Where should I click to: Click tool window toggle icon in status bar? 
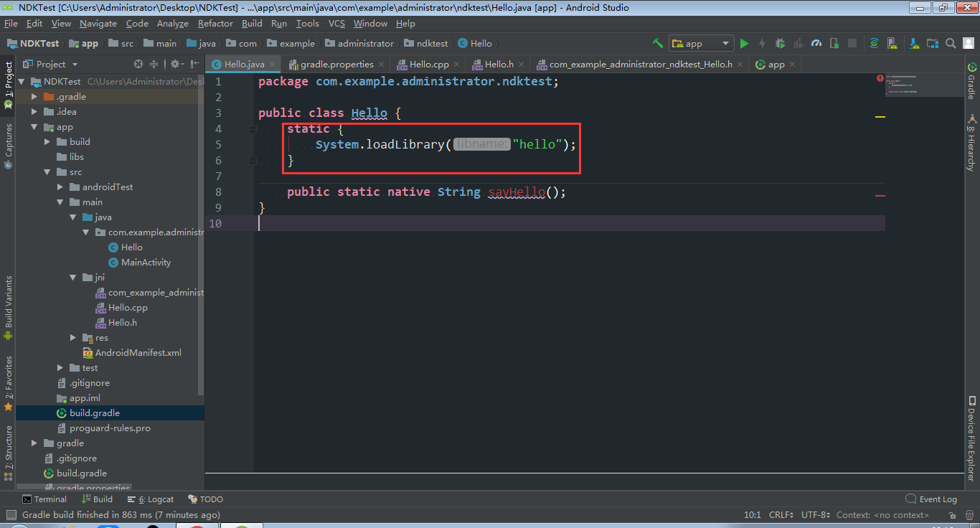[x=10, y=514]
